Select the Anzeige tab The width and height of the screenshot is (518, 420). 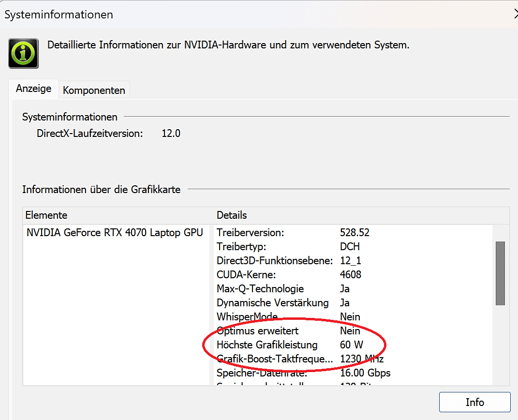tap(34, 89)
